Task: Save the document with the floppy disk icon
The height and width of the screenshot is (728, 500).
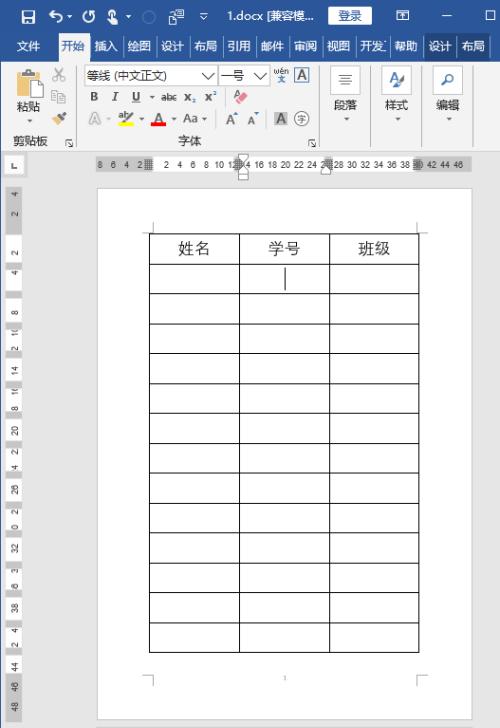Action: 28,17
